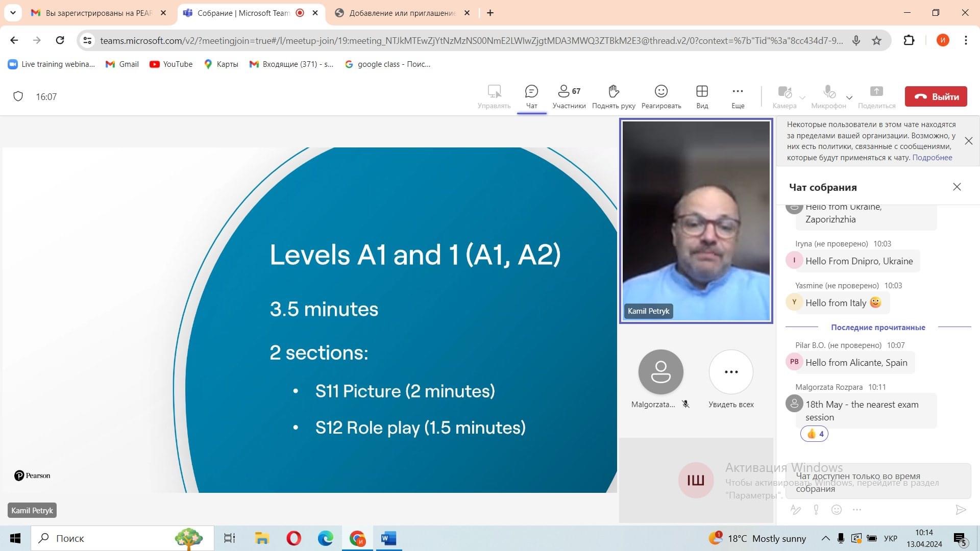The image size is (980, 551).
Task: Open the YouTube bookmark
Action: (171, 64)
